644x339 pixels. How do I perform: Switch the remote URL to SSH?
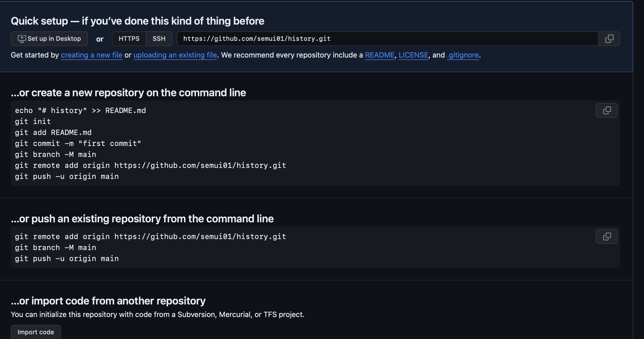(x=159, y=38)
